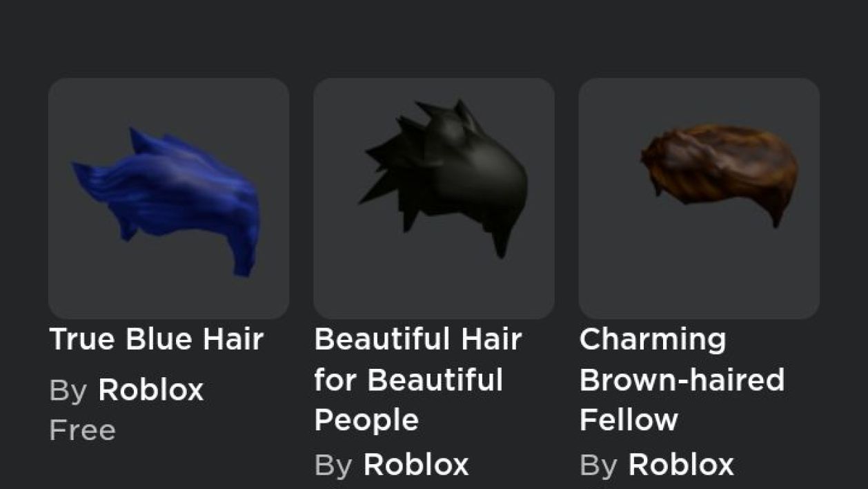Viewport: 868px width, 489px height.
Task: Click the 'By' label under Charming Fellow
Action: [x=598, y=466]
